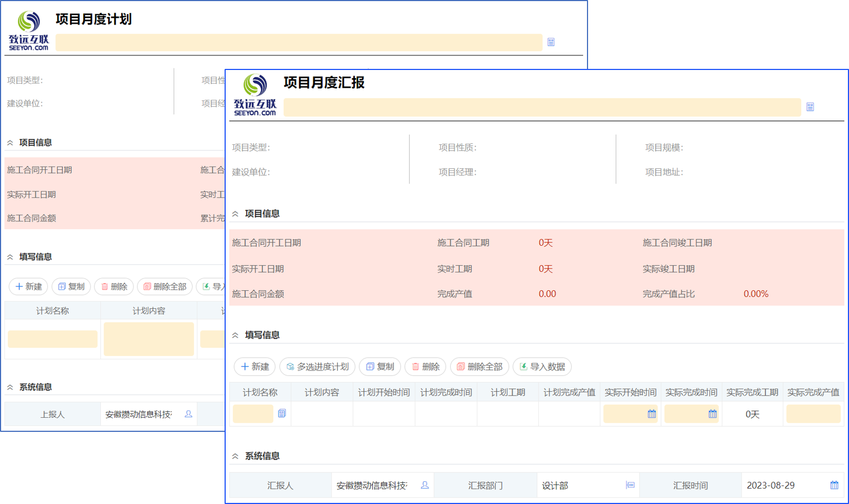Collapse the 系统信息 section
The width and height of the screenshot is (849, 504).
[235, 456]
